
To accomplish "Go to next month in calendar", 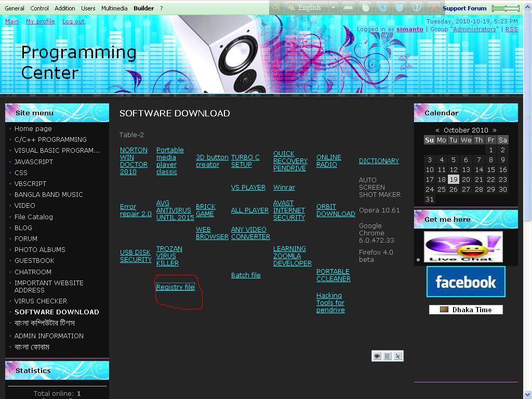I will (x=494, y=130).
